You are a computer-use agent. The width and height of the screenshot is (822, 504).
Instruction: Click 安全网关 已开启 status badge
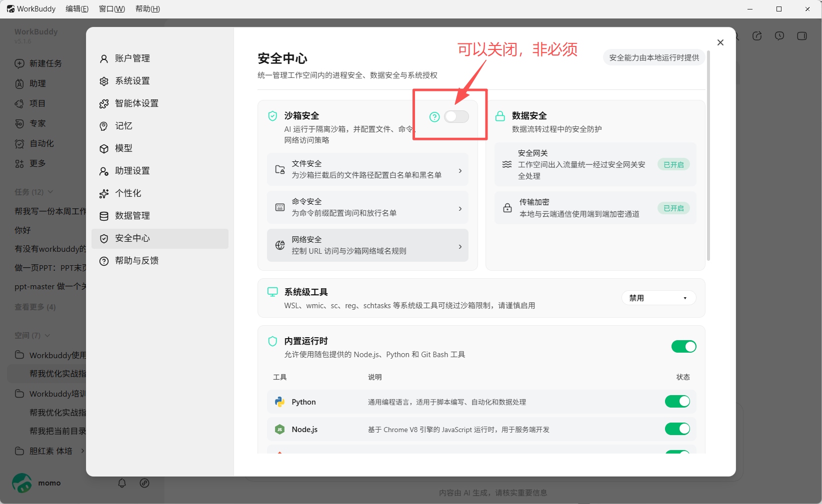(x=673, y=165)
